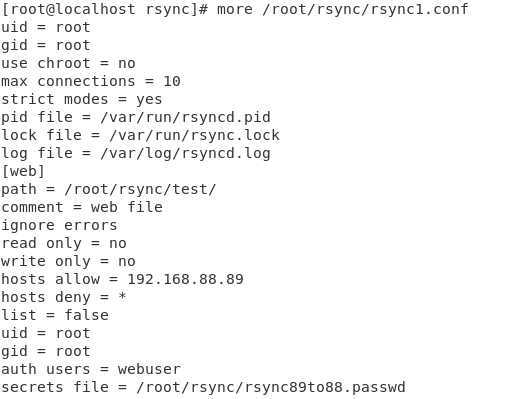Click the first 'uid = root' line
Screen dimensions: 515x399
pos(46,27)
